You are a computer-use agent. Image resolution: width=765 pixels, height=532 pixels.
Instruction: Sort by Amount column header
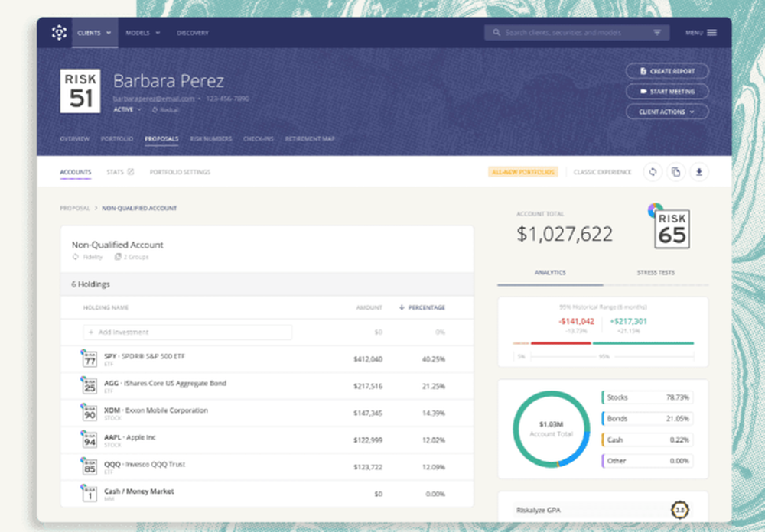369,308
